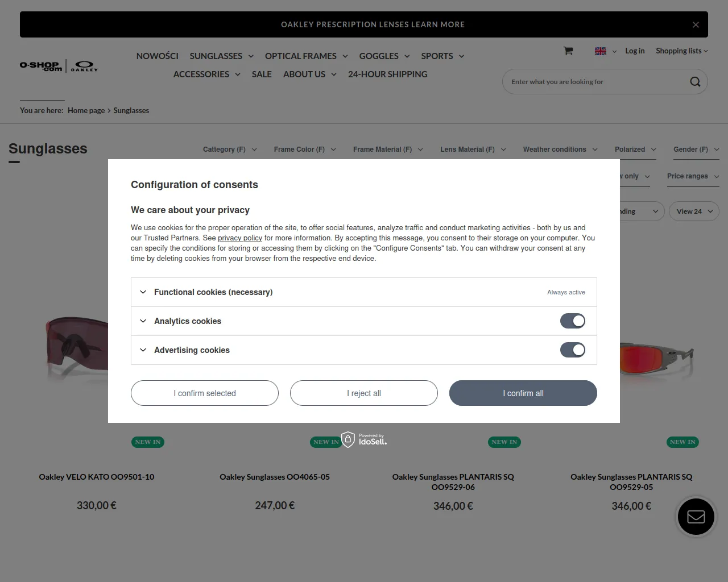Click the UK flag language icon

click(601, 51)
